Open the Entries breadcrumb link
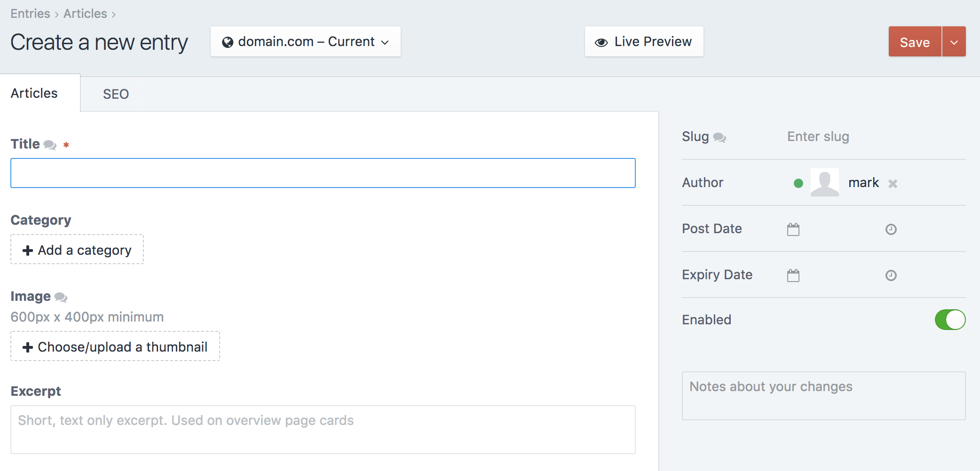This screenshot has width=980, height=471. [x=30, y=13]
